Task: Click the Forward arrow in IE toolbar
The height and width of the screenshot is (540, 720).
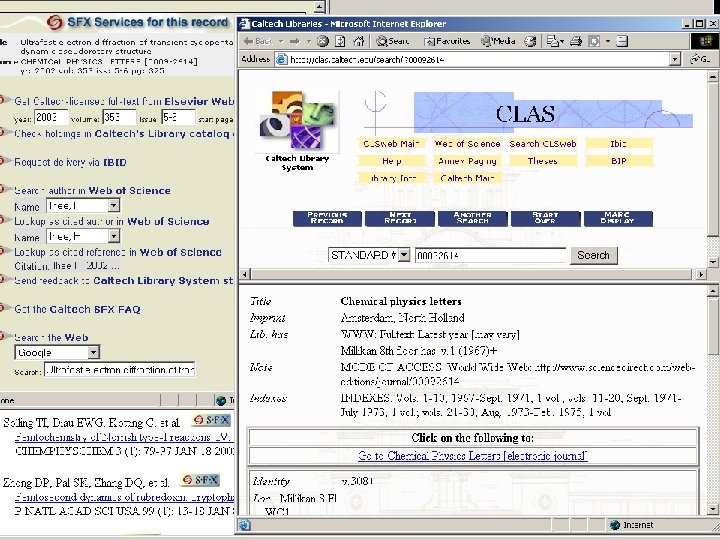Action: 294,41
